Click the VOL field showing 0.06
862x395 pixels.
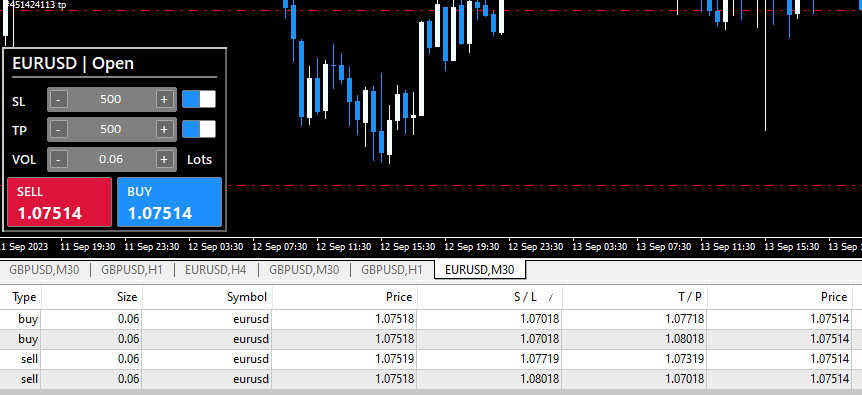(x=111, y=159)
